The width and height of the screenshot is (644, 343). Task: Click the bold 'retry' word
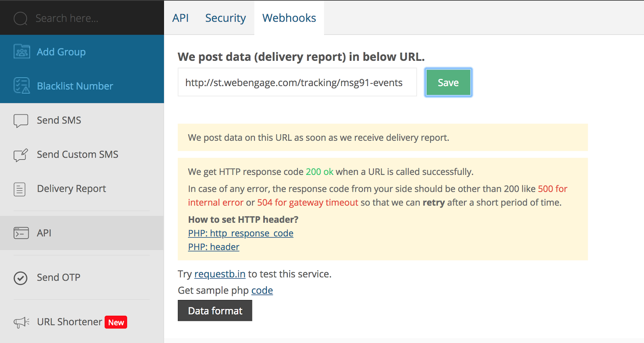433,202
